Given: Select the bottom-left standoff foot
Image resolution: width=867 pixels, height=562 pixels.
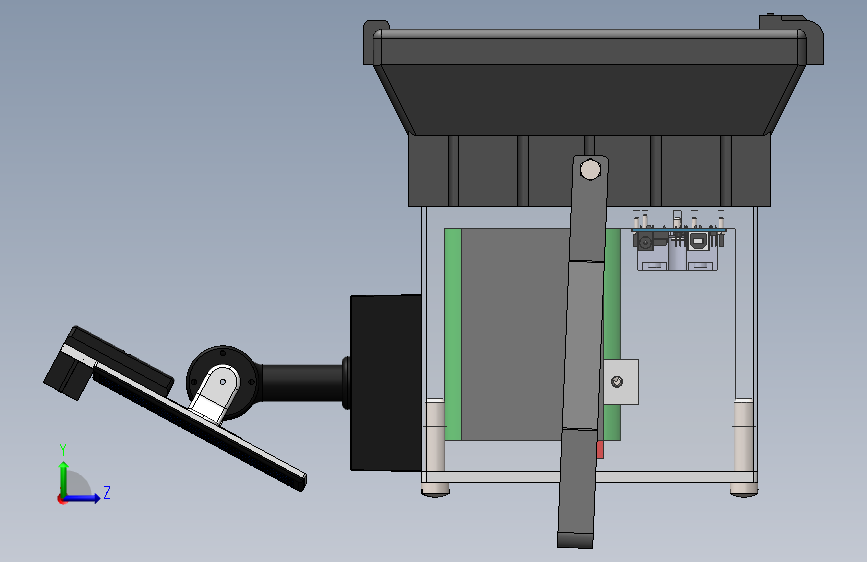Looking at the screenshot, I should (435, 490).
